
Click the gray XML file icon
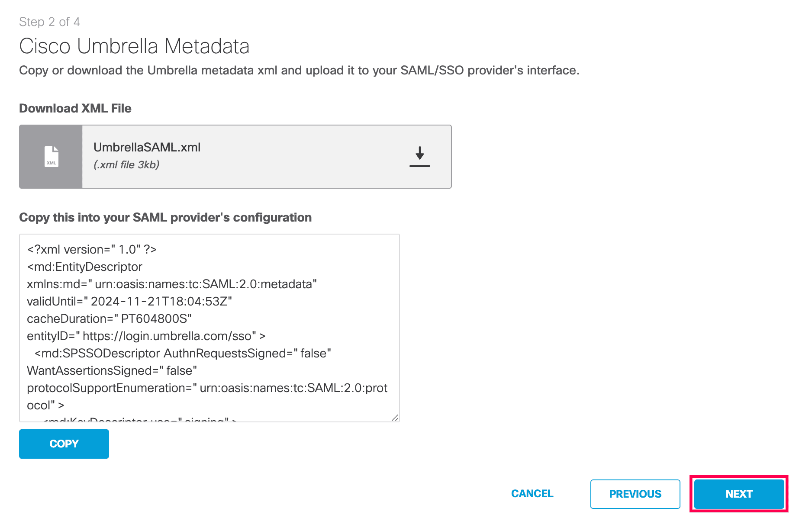[51, 157]
